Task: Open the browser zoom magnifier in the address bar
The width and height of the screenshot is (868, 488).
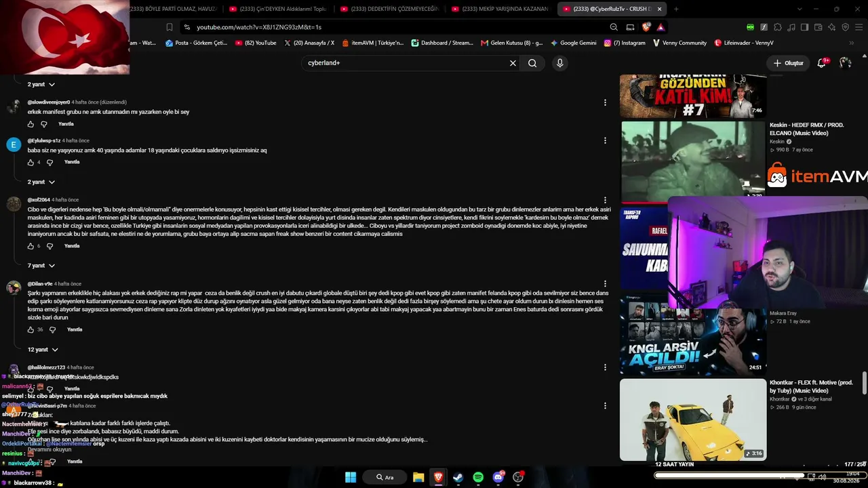Action: (614, 27)
